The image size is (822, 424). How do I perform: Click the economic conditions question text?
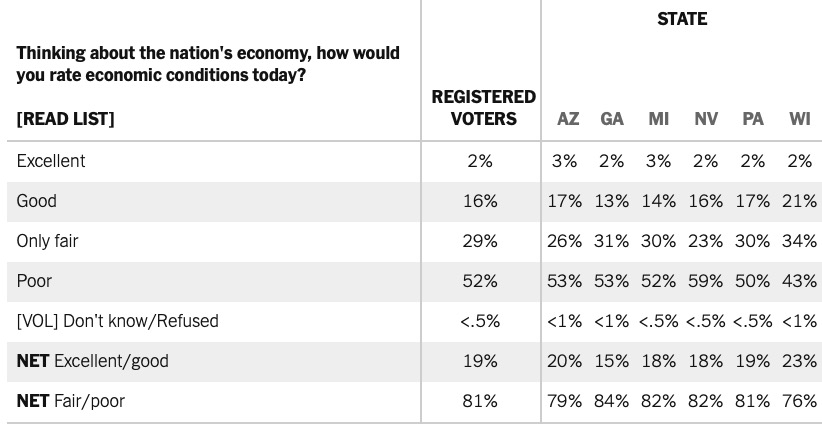click(x=207, y=65)
